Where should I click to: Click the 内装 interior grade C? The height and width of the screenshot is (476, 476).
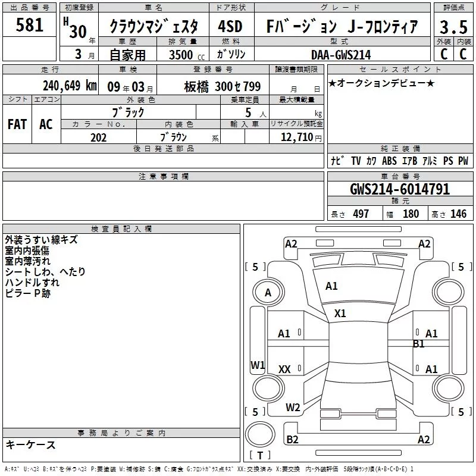[x=463, y=54]
